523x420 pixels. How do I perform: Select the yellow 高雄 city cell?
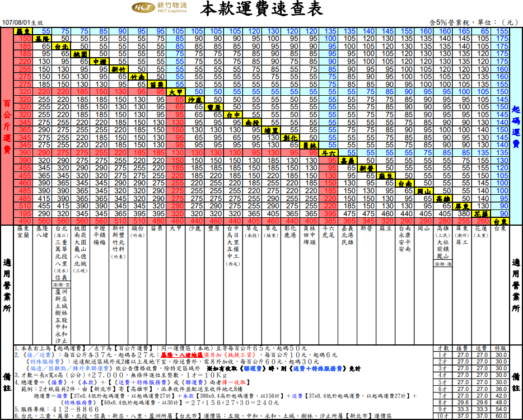(x=443, y=198)
